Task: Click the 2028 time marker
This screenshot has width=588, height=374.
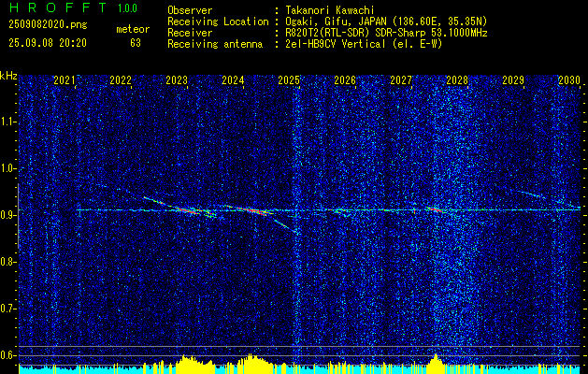Action: (x=457, y=80)
